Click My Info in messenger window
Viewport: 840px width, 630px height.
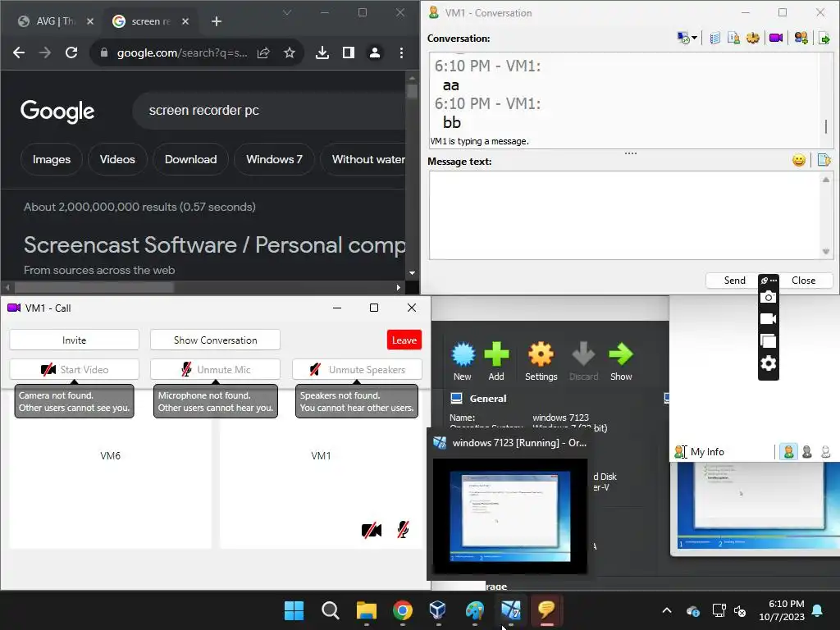point(706,452)
